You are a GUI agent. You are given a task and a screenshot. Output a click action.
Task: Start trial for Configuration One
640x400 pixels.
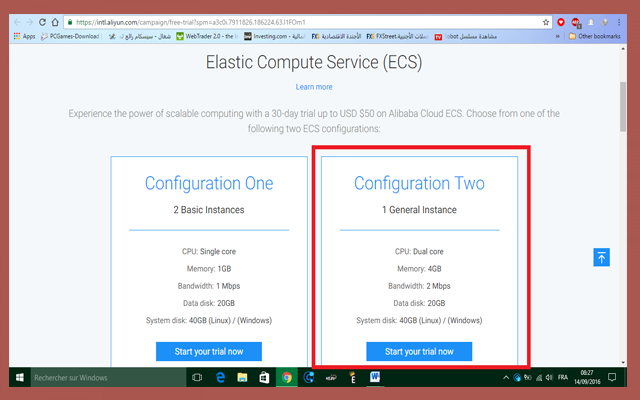click(x=209, y=351)
